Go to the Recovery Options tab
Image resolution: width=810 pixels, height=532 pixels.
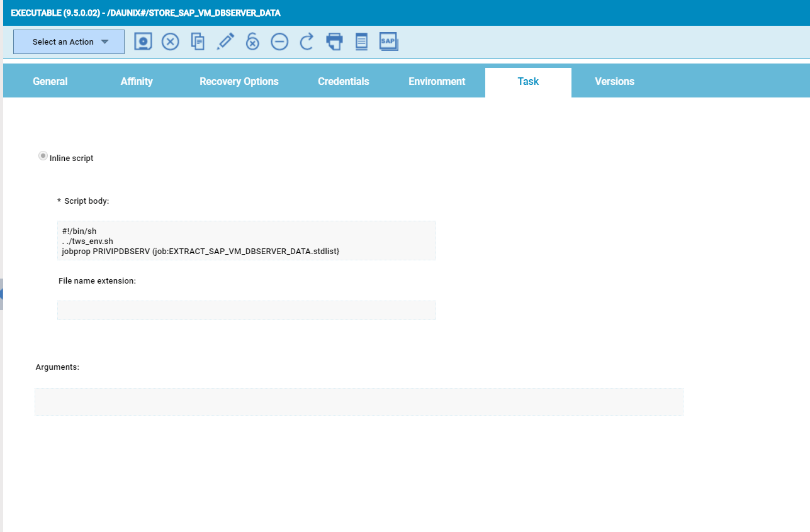pos(239,81)
